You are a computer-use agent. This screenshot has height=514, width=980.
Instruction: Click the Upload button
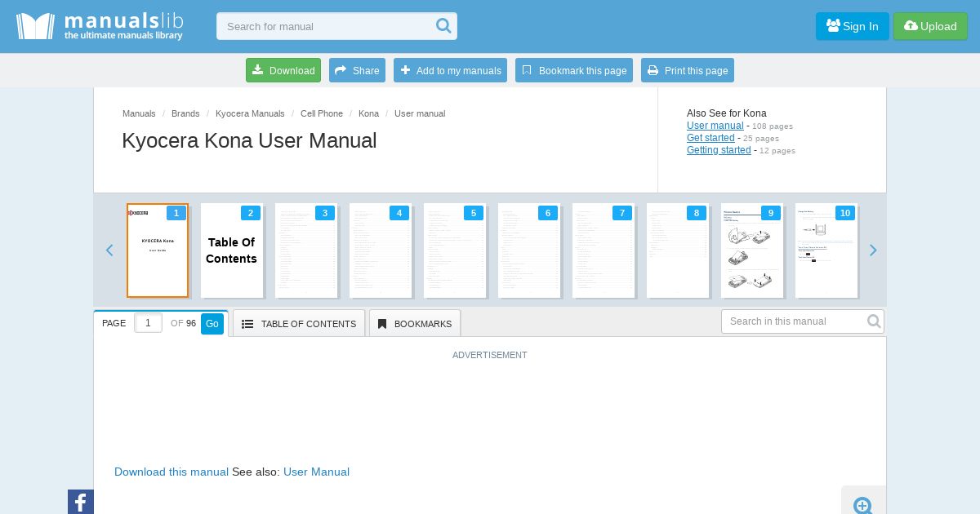(x=930, y=26)
